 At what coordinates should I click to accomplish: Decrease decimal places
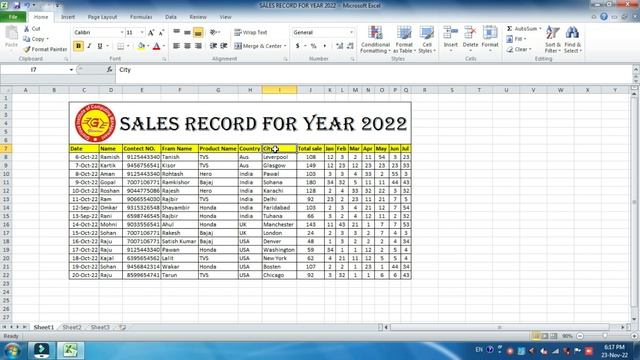[x=350, y=46]
